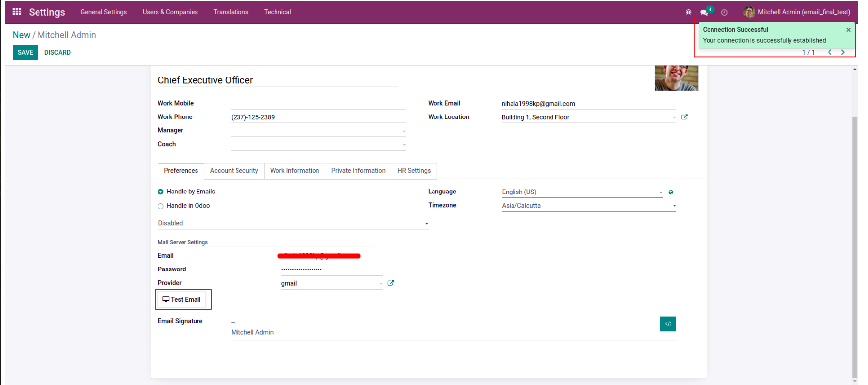Select Handle by Emails radio option
This screenshot has height=385, width=868.
[x=161, y=192]
